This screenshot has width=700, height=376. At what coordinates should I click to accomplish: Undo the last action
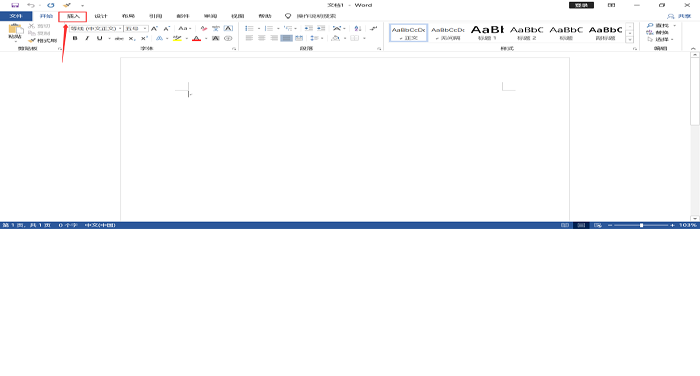tap(31, 5)
